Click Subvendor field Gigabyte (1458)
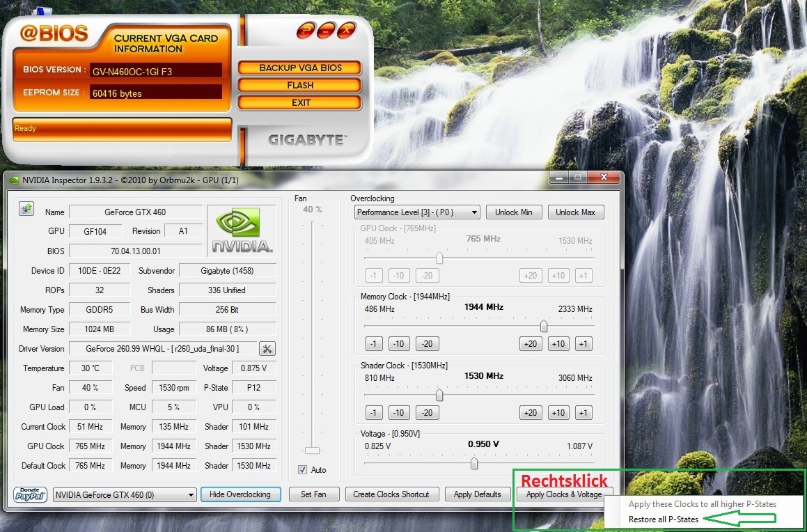This screenshot has height=532, width=807. 227,271
